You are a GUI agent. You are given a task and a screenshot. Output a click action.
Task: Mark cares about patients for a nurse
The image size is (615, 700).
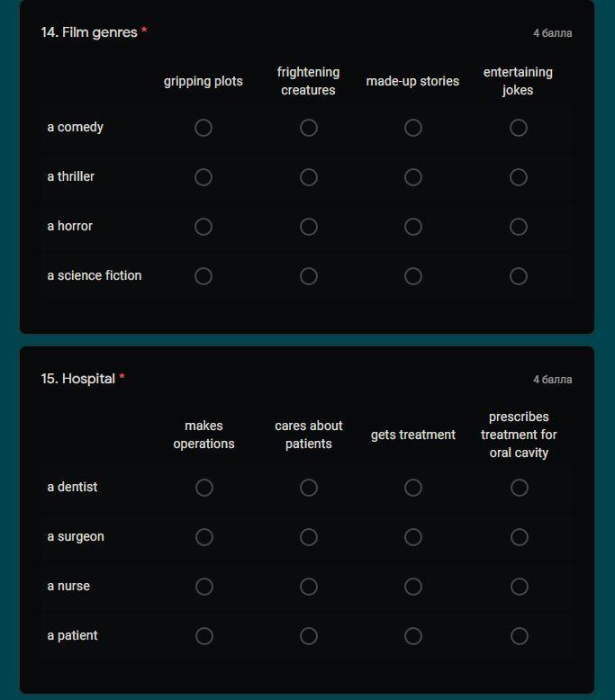click(309, 587)
